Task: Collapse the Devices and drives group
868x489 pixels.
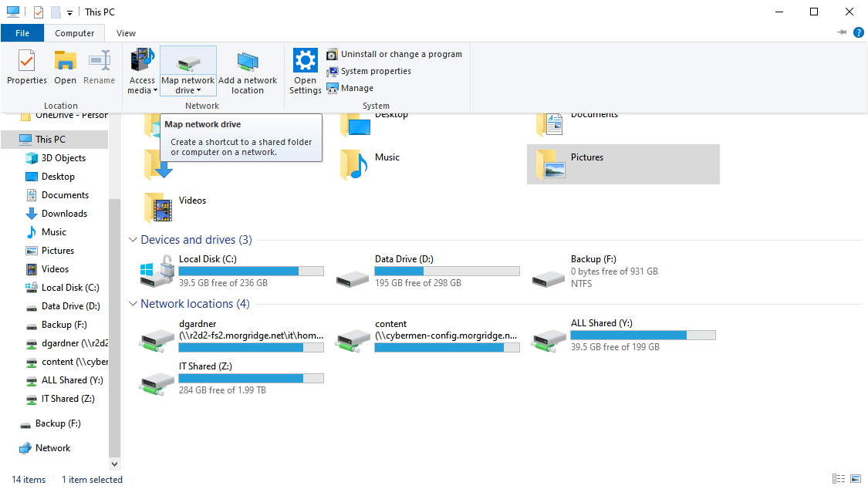Action: [x=133, y=240]
